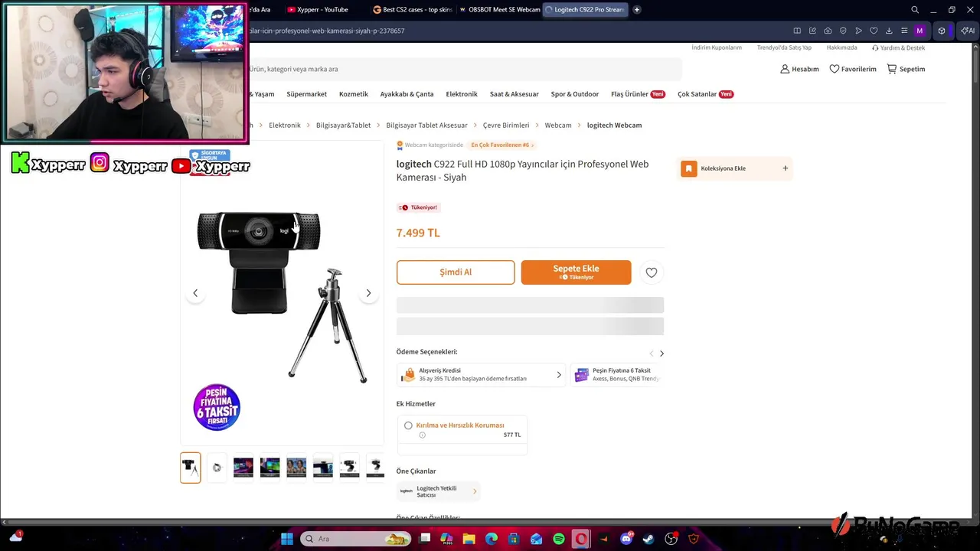Select Kırılma ve Hırsızlık Koruması radio option
Viewport: 980px width, 551px height.
408,425
